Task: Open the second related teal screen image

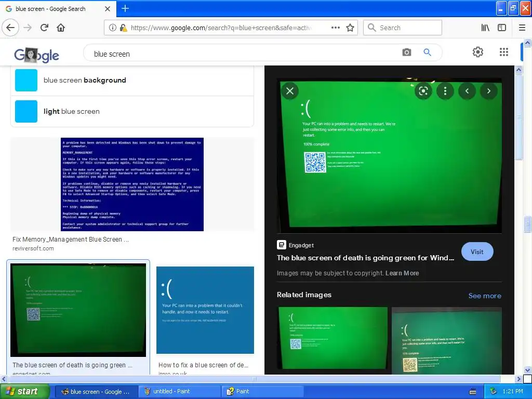Action: [x=446, y=341]
